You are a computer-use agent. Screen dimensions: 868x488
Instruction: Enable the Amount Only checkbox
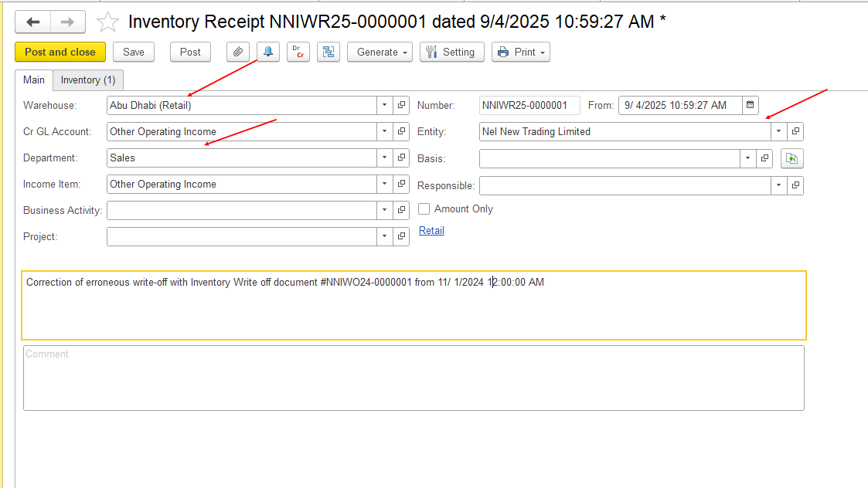coord(424,209)
